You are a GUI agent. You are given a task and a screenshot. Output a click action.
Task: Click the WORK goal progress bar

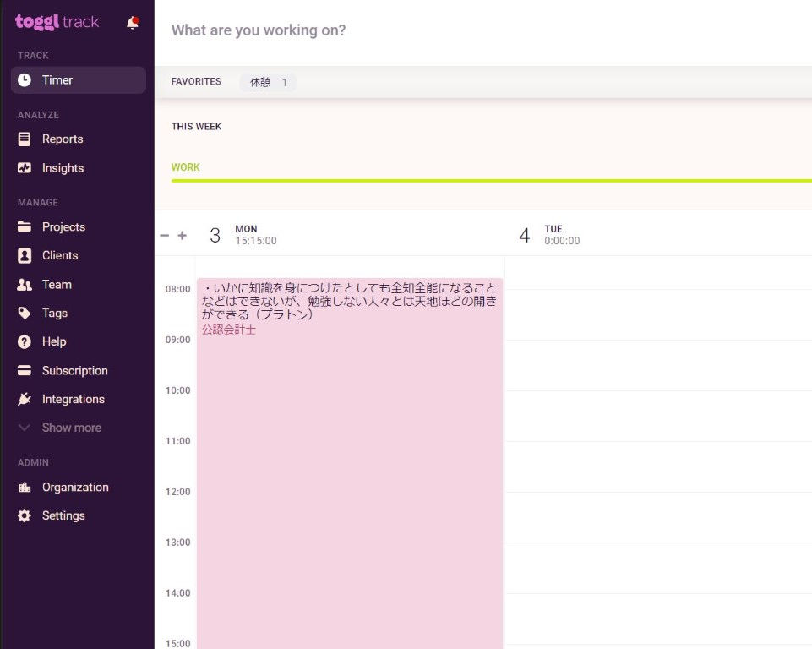click(x=492, y=181)
